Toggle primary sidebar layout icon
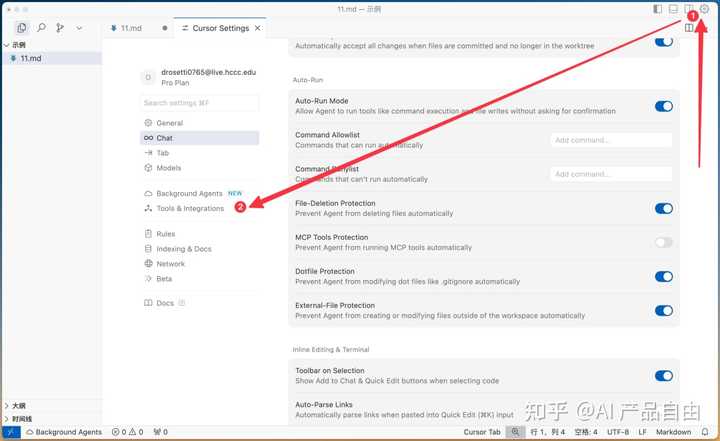Screen dimensions: 720x441 pos(657,9)
